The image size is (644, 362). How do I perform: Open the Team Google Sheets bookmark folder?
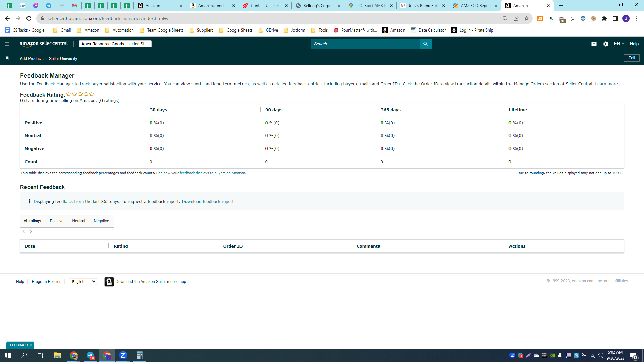[161, 30]
